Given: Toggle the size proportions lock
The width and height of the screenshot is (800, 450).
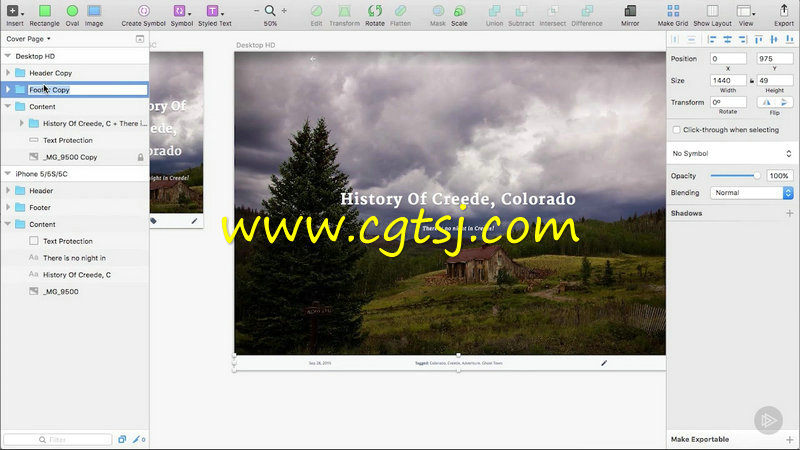Looking at the screenshot, I should (752, 81).
